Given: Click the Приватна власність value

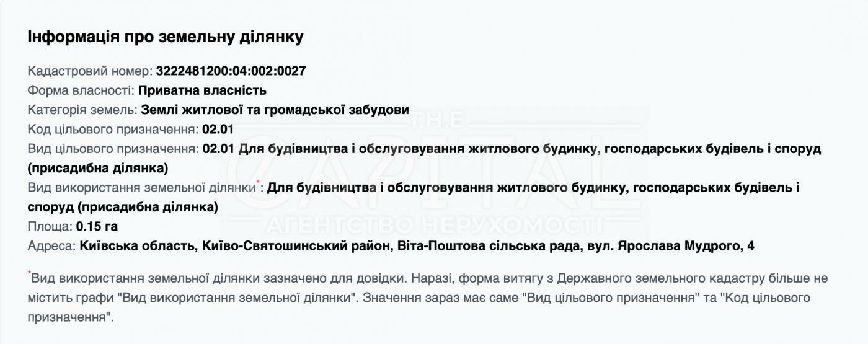Looking at the screenshot, I should click(202, 90).
